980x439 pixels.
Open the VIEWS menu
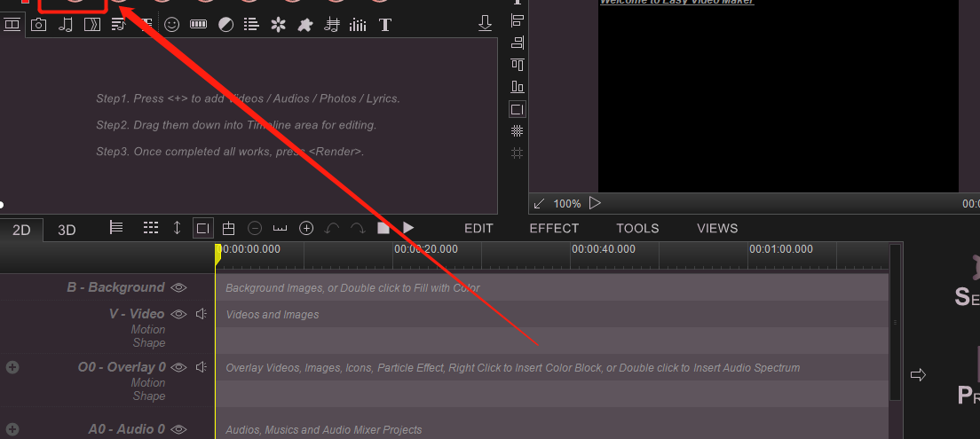point(717,229)
